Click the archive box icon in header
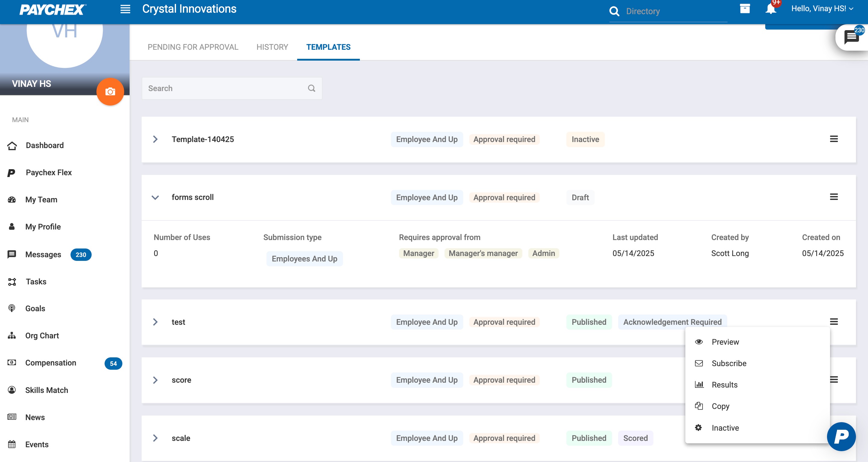This screenshot has width=868, height=462. tap(745, 9)
